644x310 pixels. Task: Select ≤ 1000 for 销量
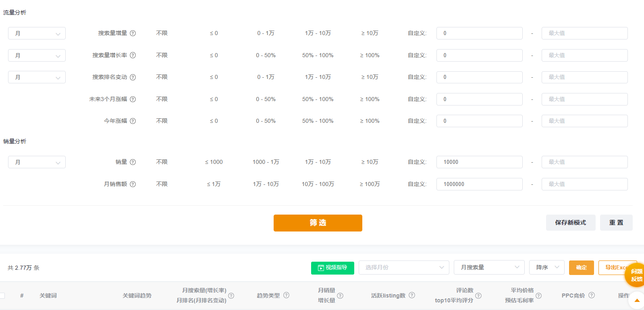[214, 162]
